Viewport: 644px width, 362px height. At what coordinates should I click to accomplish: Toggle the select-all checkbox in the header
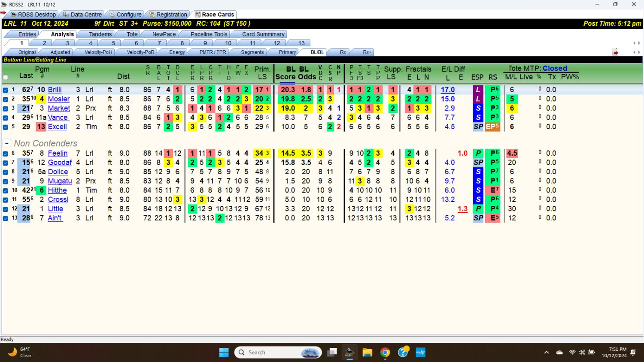6,78
